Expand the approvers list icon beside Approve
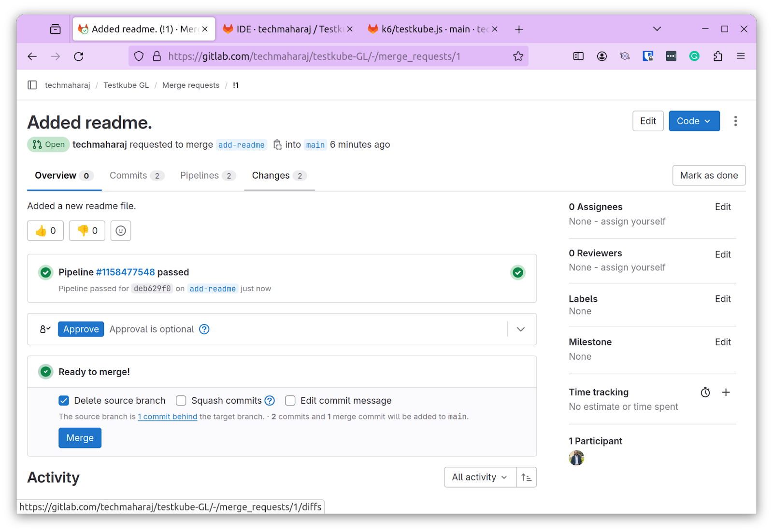 [x=45, y=329]
